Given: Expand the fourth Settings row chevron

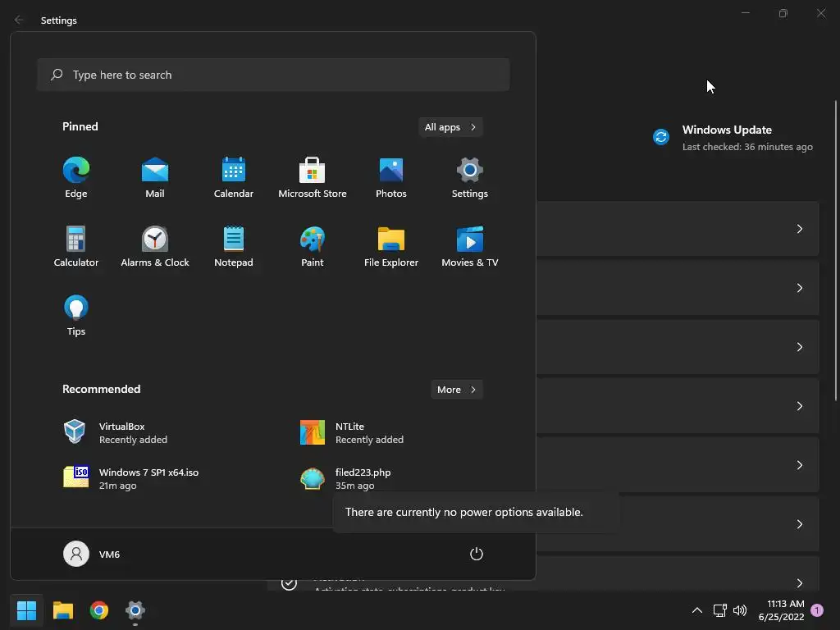Looking at the screenshot, I should pyautogui.click(x=799, y=406).
